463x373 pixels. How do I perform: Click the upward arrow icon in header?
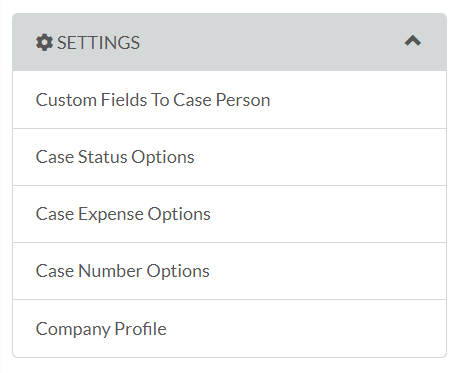pyautogui.click(x=413, y=41)
